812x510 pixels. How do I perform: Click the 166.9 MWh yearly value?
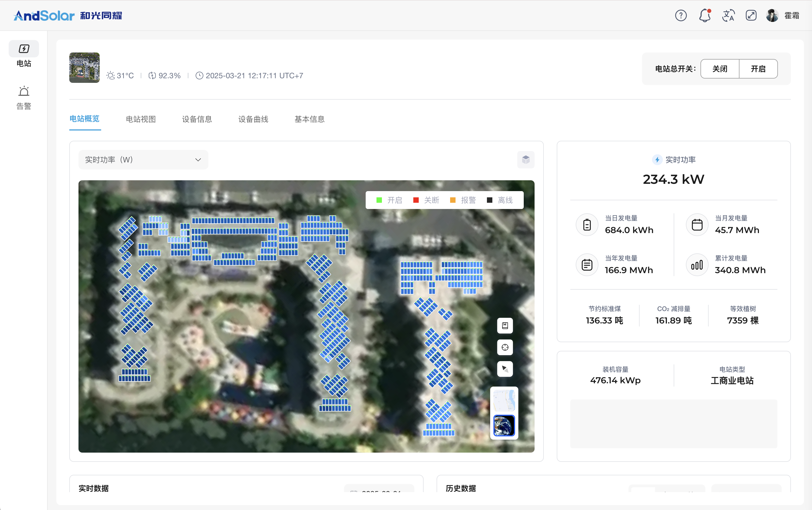click(x=629, y=270)
